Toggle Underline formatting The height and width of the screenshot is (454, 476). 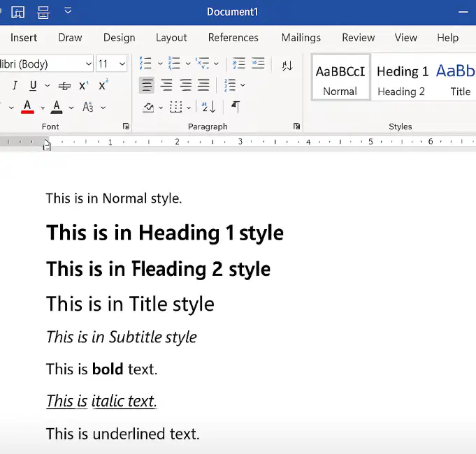[33, 85]
